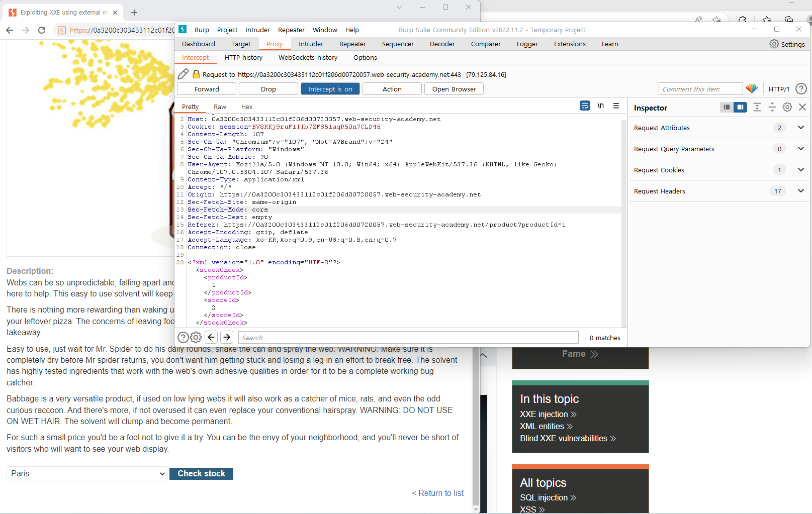Click the pencil edit-target icon beside Request to
Viewport: 812px width, 514px height.
pos(183,74)
